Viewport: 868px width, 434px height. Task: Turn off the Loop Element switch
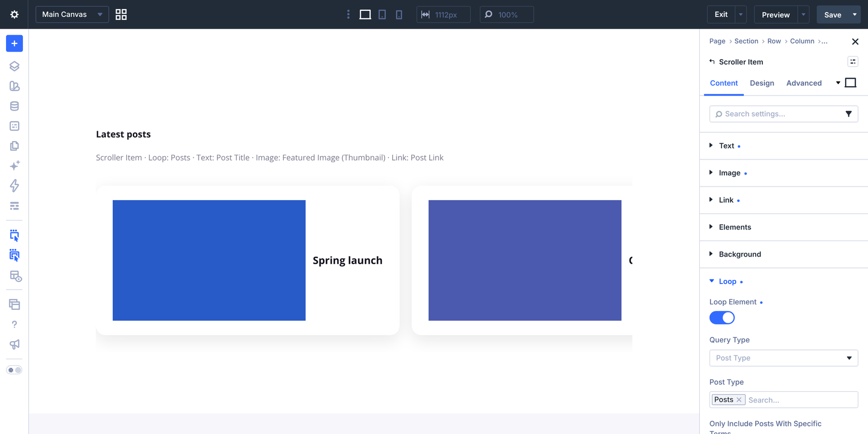pos(722,318)
